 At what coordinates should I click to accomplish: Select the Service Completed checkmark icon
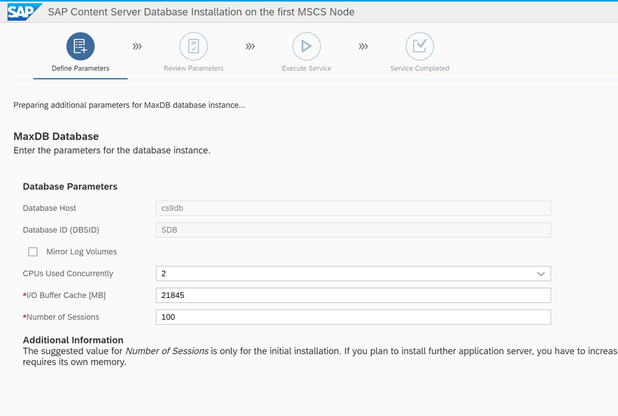tap(420, 46)
